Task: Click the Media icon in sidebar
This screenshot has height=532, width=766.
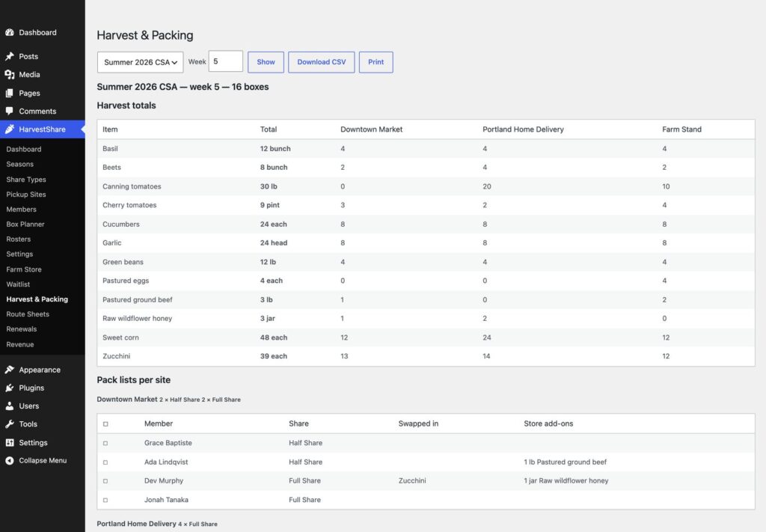Action: point(9,74)
